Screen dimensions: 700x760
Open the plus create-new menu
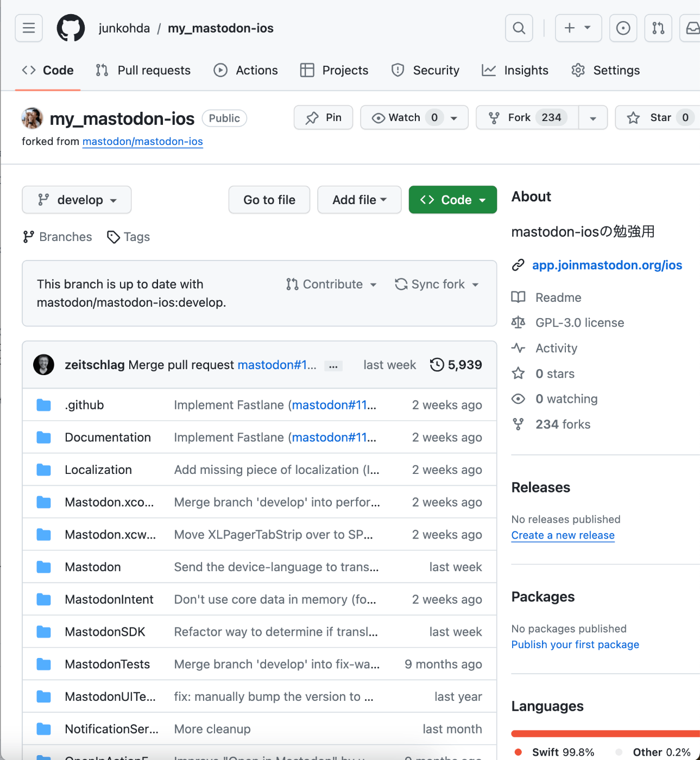(578, 28)
